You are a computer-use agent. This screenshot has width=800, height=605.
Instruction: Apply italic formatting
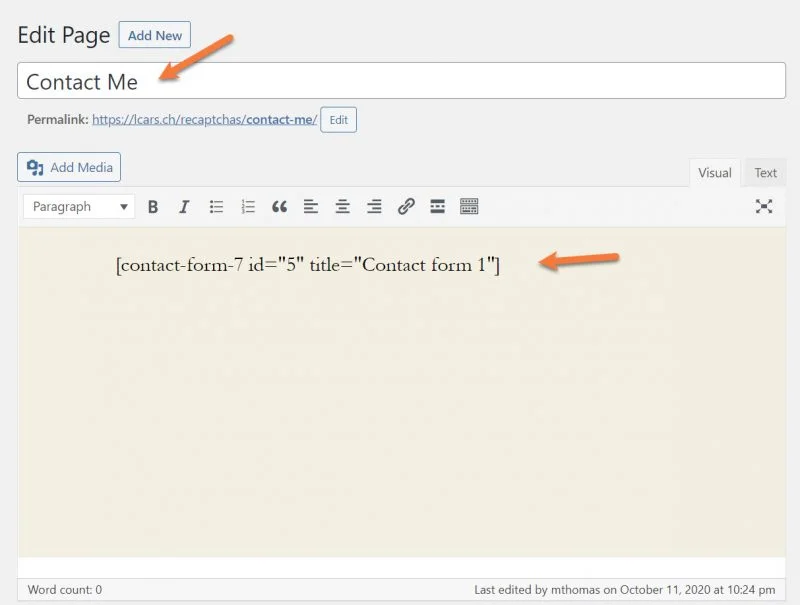point(184,207)
